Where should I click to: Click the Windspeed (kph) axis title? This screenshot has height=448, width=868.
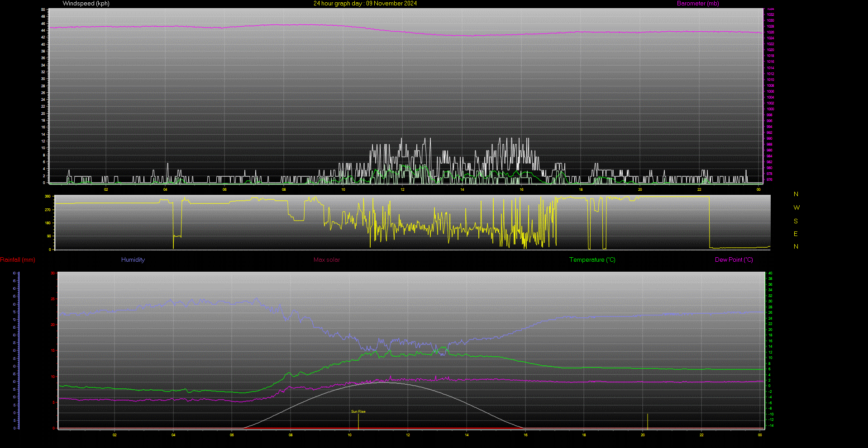[86, 4]
